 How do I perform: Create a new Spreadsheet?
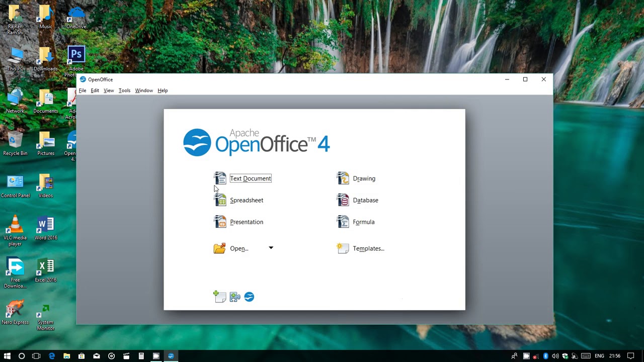[238, 200]
